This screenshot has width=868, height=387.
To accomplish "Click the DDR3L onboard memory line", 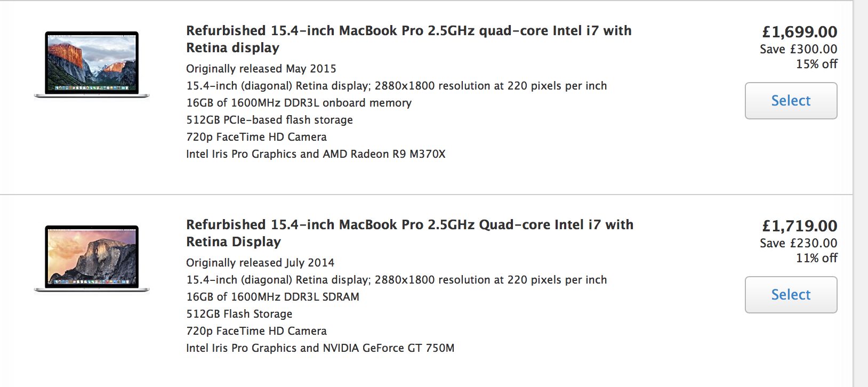I will pos(299,103).
